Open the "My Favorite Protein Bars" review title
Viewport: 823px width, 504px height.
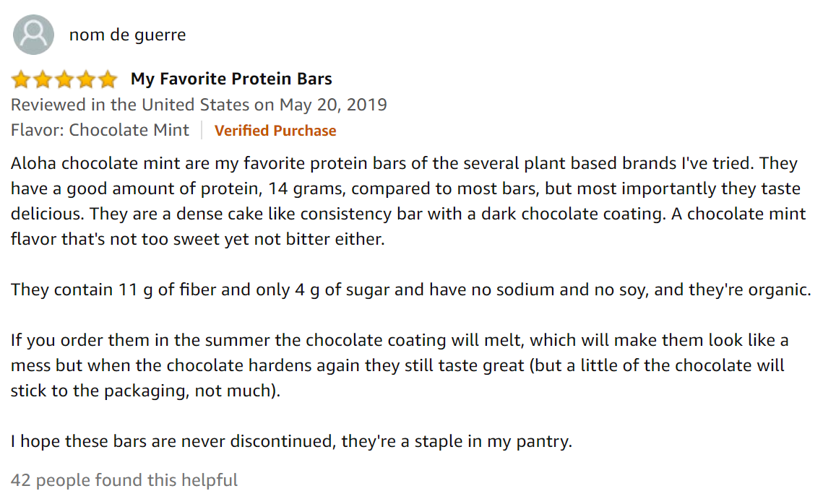coord(231,79)
